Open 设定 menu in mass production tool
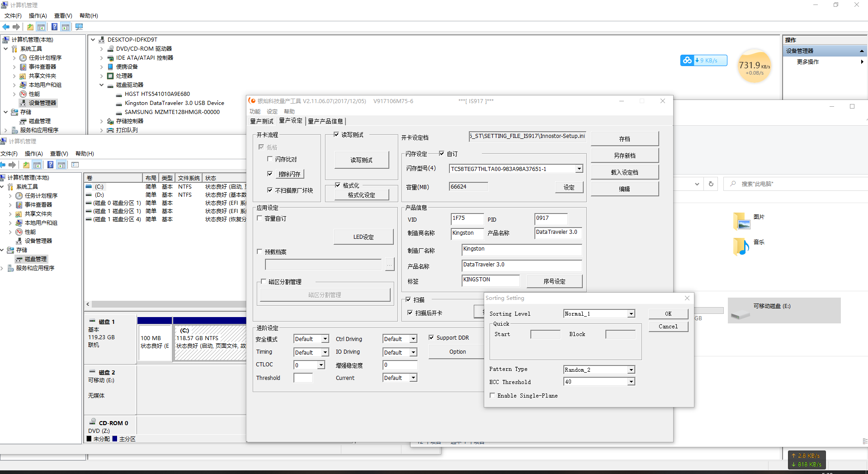Screen dimensions: 868x474 272,112
